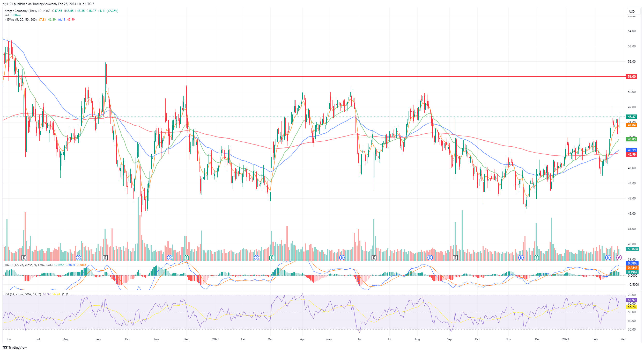Image resolution: width=644 pixels, height=352 pixels.
Task: Click the dividend D marker in August 2022
Action: click(78, 257)
